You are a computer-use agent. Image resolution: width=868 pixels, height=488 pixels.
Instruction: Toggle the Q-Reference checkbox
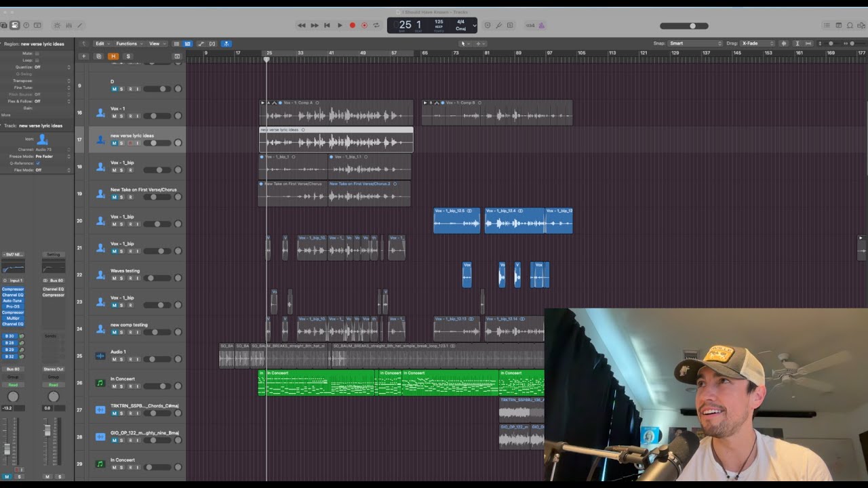tap(37, 163)
